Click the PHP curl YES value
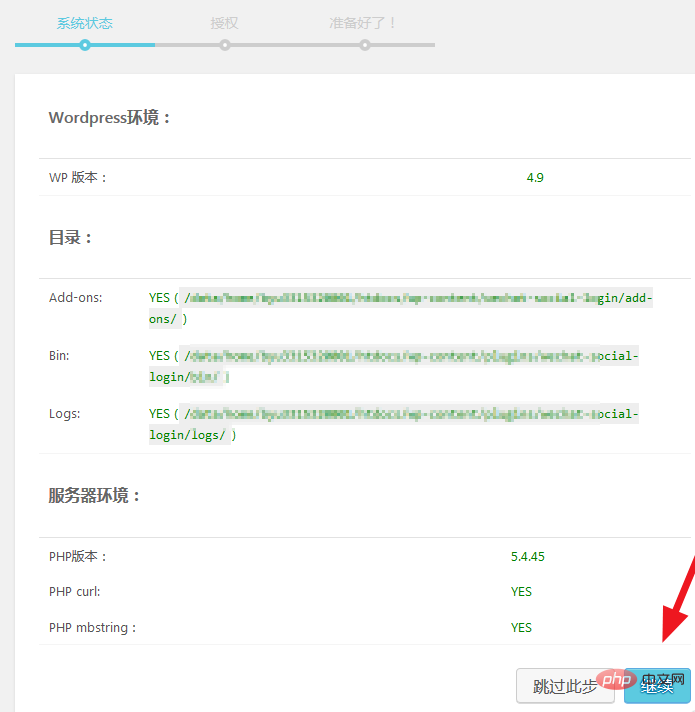 click(521, 592)
